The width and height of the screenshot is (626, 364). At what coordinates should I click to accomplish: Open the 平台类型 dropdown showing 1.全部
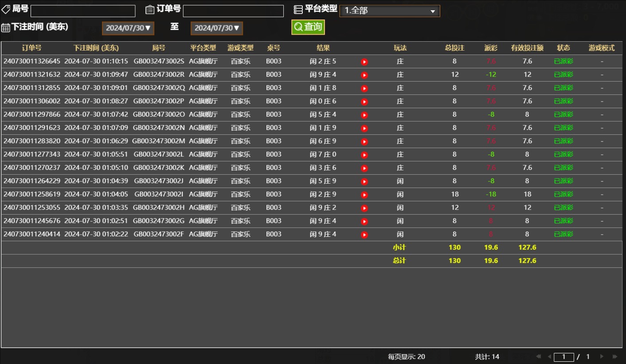389,11
